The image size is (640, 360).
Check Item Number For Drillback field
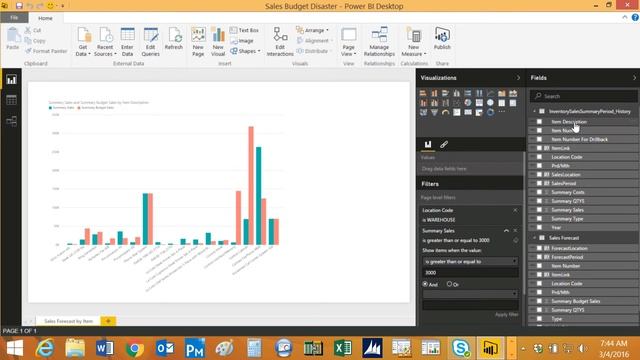[539, 139]
